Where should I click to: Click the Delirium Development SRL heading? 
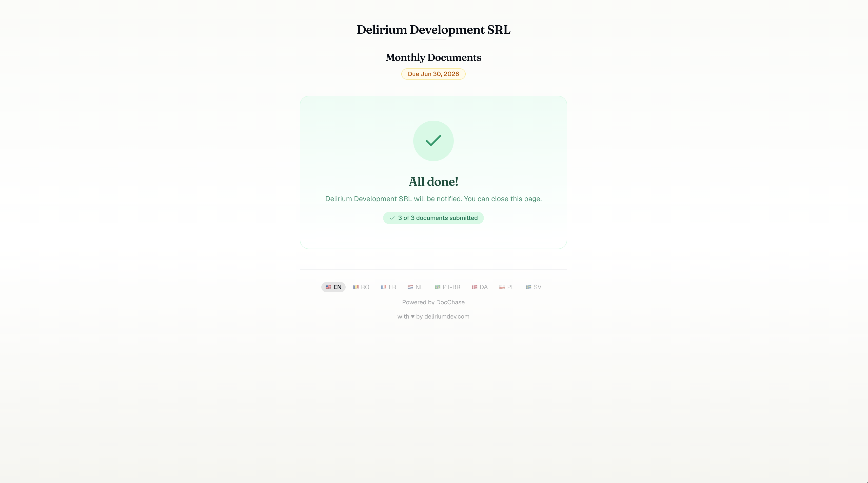click(x=433, y=30)
